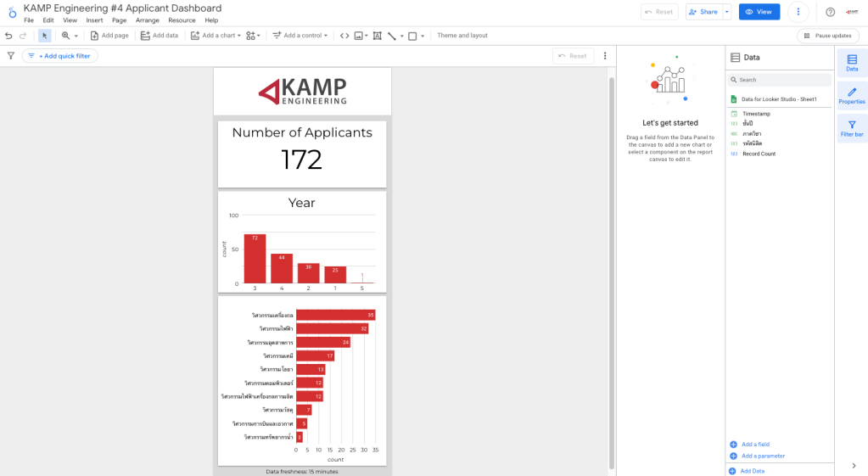Click Add quick filter
Viewport: 868px width, 476px height.
pyautogui.click(x=59, y=56)
